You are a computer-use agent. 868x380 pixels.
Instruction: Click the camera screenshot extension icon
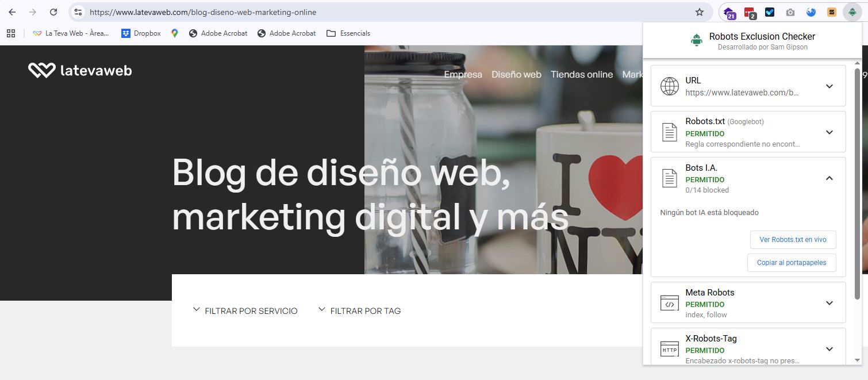[x=790, y=12]
